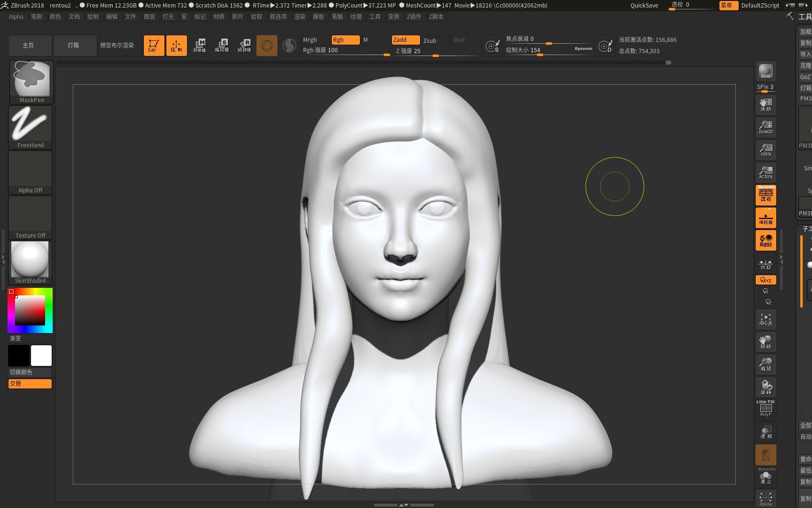The width and height of the screenshot is (812, 508).
Task: Click 预览布尔渲染 boolean render button
Action: (x=119, y=46)
